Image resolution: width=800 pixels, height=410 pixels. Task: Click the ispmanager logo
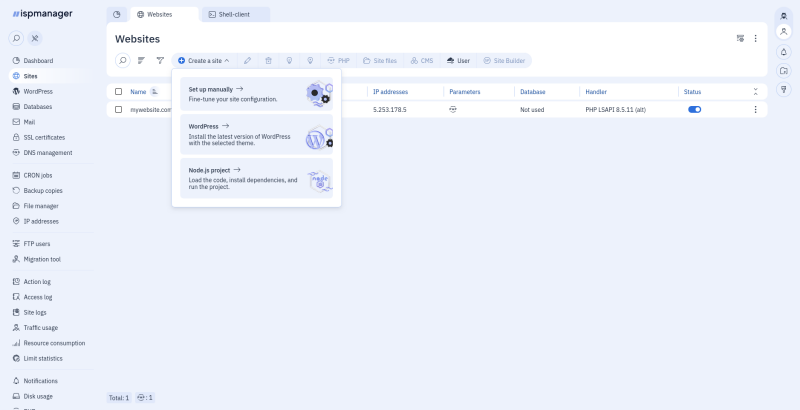pyautogui.click(x=43, y=14)
